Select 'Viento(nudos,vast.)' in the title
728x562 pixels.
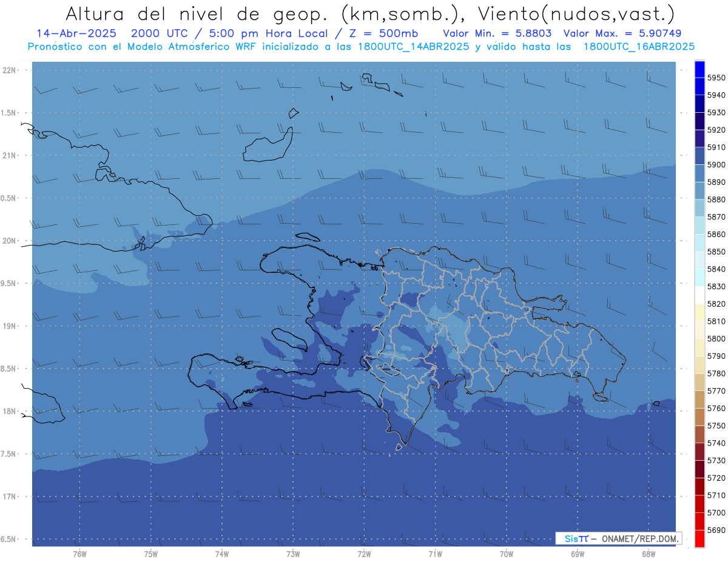(x=576, y=13)
